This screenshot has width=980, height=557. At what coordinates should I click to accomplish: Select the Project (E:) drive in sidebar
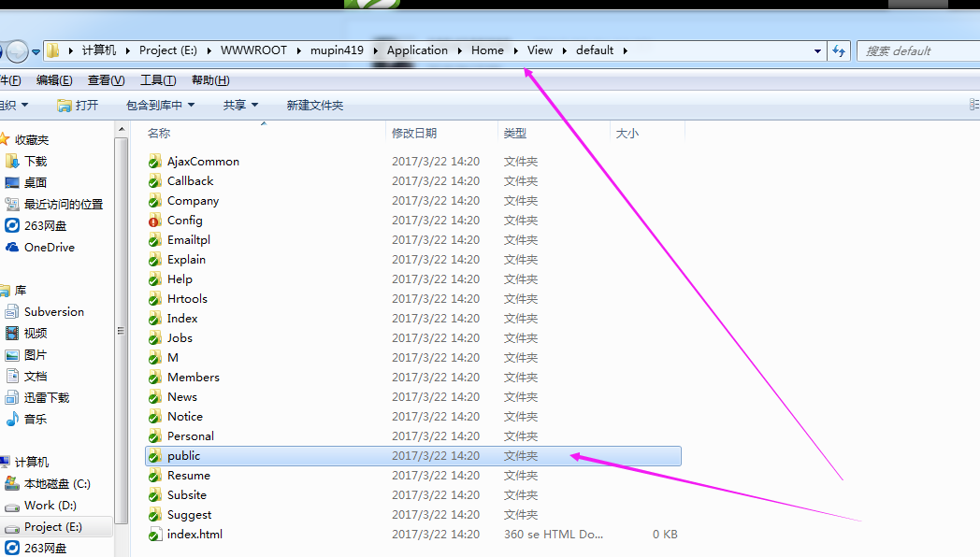[52, 527]
